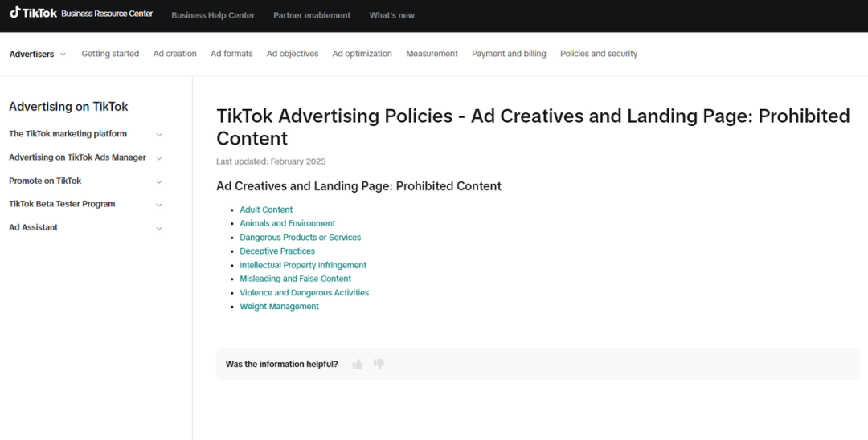Select Promote on TikTok sidebar item
The image size is (868, 440).
click(x=45, y=181)
